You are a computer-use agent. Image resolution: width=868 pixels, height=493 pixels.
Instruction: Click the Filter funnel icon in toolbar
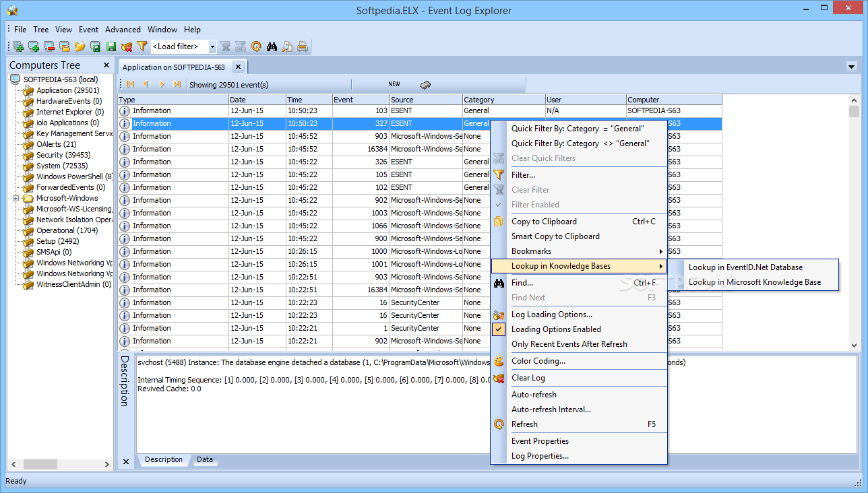click(142, 46)
